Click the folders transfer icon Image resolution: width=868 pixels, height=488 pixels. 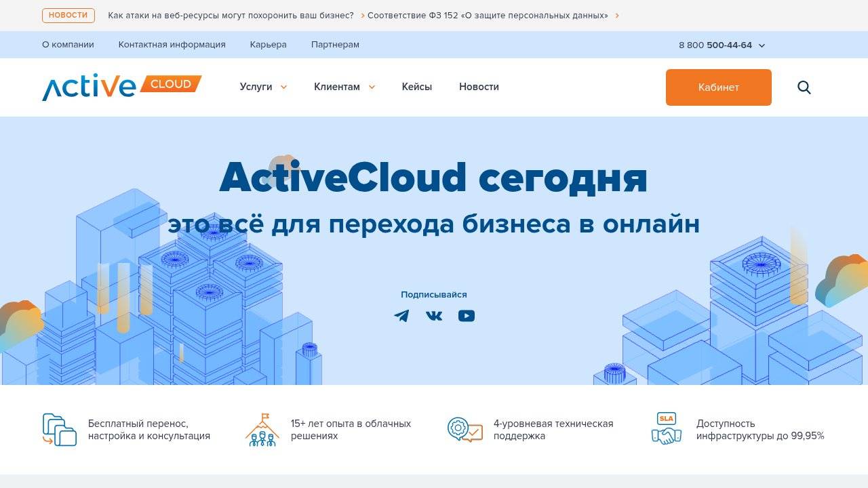[x=60, y=430]
